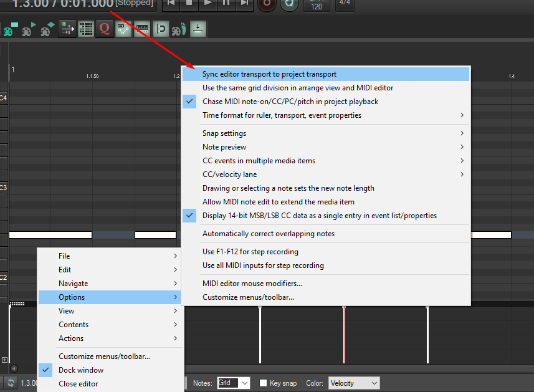This screenshot has height=392, width=534.
Task: Select the first white MIDI note at bar 1
Action: 50,235
